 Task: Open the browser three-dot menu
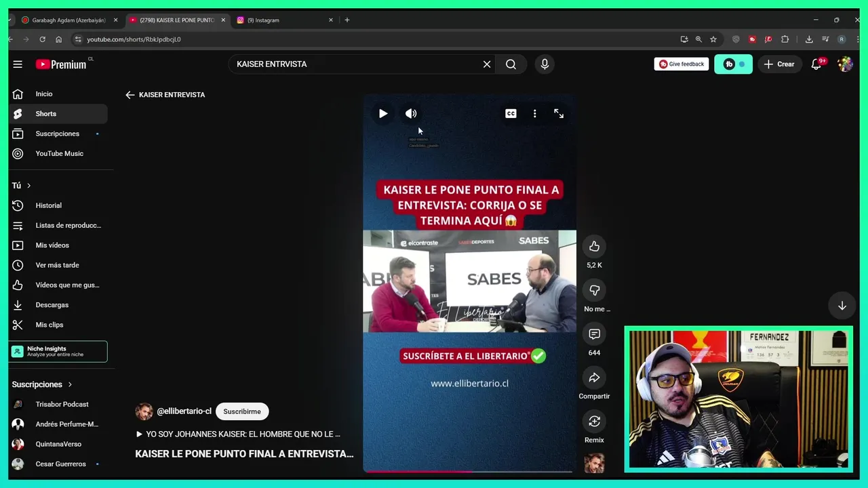(857, 39)
